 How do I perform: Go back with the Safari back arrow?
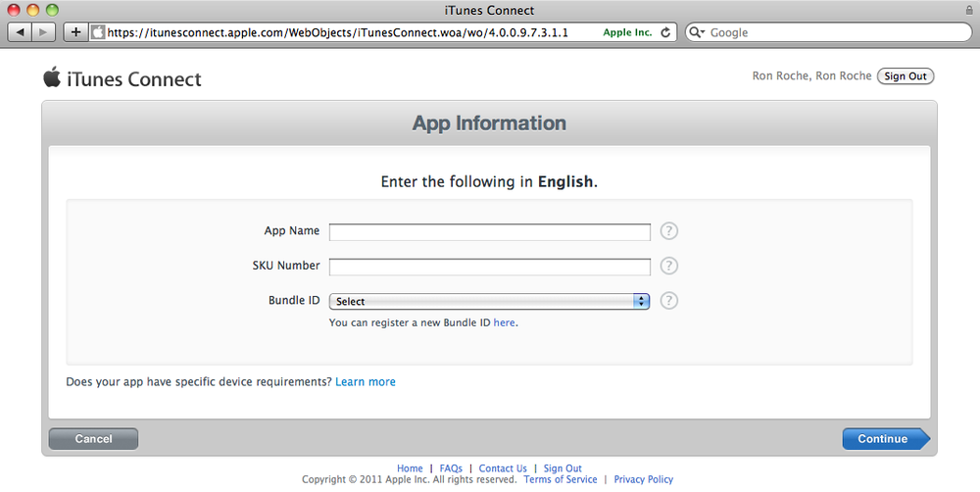pyautogui.click(x=20, y=32)
